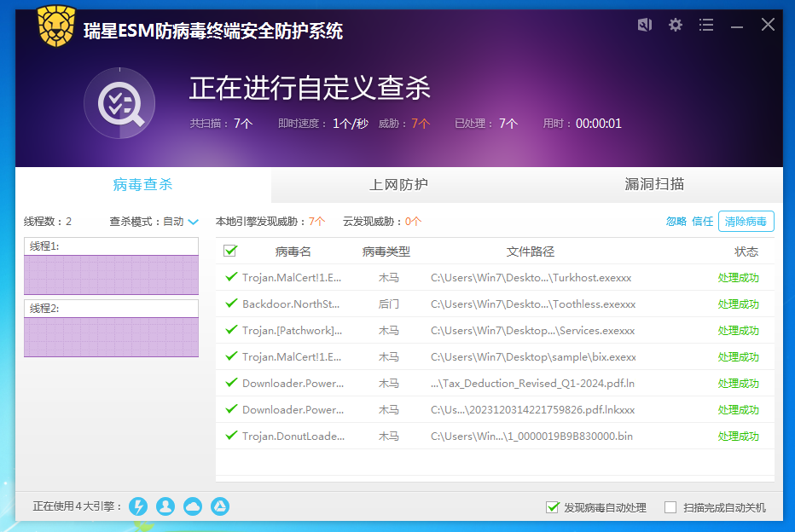
Task: Toggle checkmark for Services.exexxx row
Action: (231, 329)
